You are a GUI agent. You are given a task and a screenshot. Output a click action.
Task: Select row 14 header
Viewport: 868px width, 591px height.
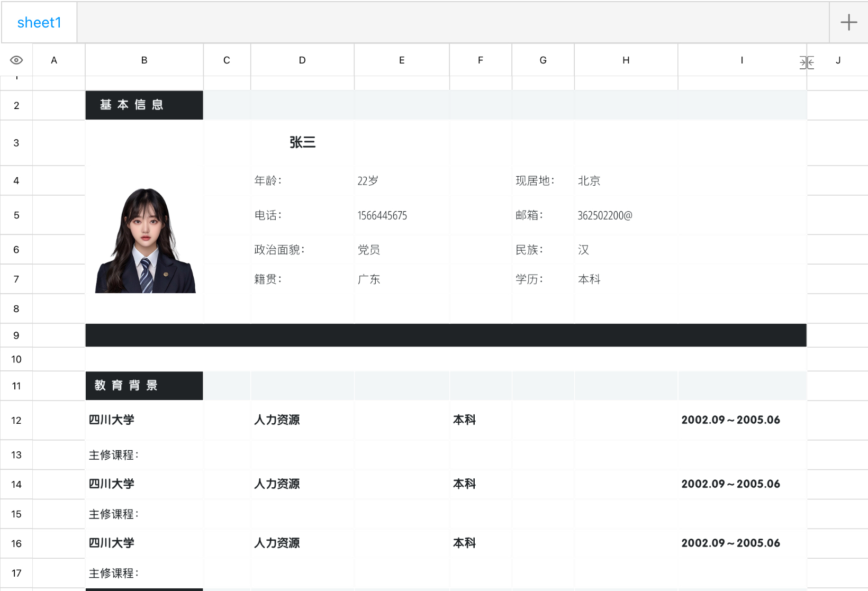(16, 485)
